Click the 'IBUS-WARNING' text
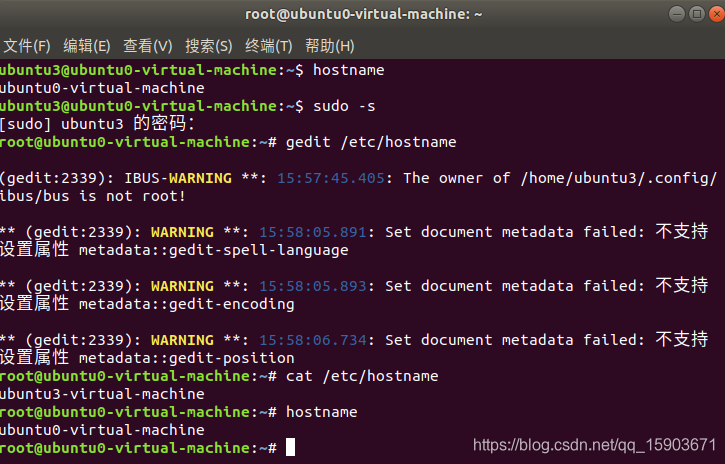Viewport: 725px width, 464px height. (x=178, y=178)
